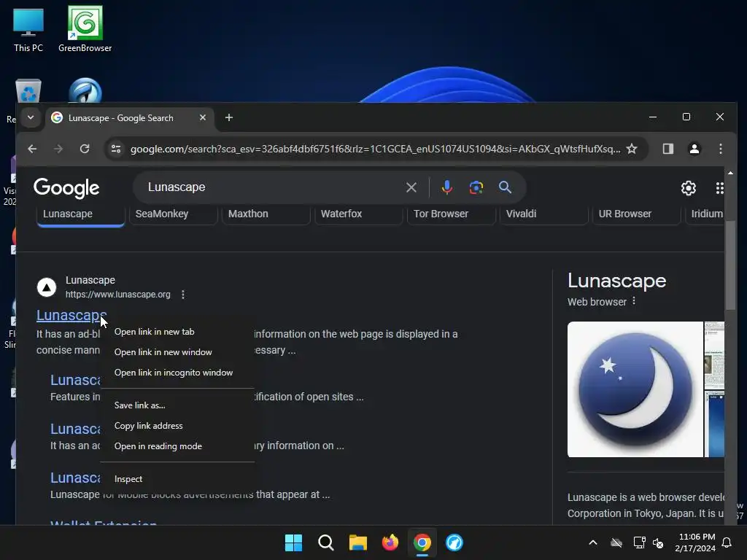
Task: Go to Google home via the logo
Action: 66,188
